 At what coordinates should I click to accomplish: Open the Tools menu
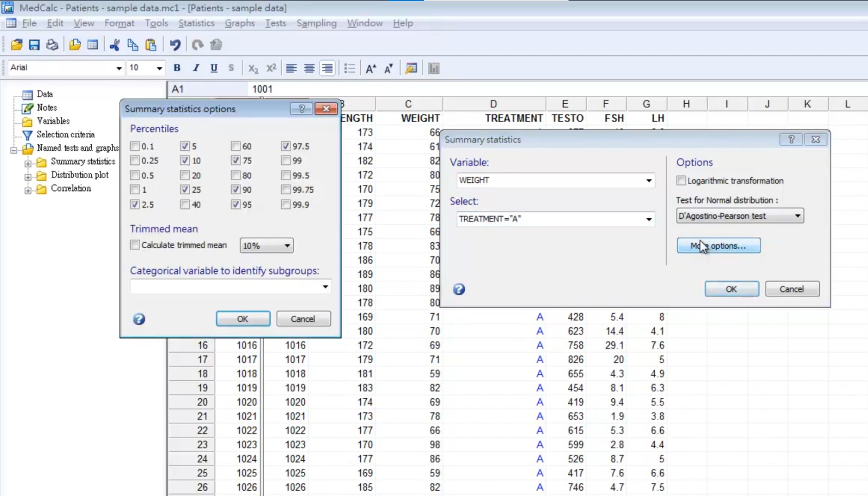point(156,23)
